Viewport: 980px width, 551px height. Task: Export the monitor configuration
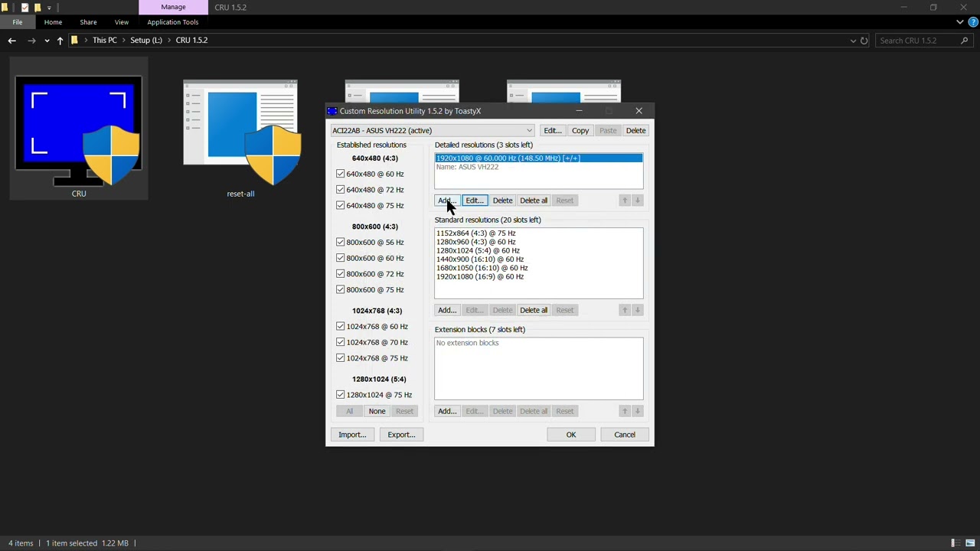(401, 435)
